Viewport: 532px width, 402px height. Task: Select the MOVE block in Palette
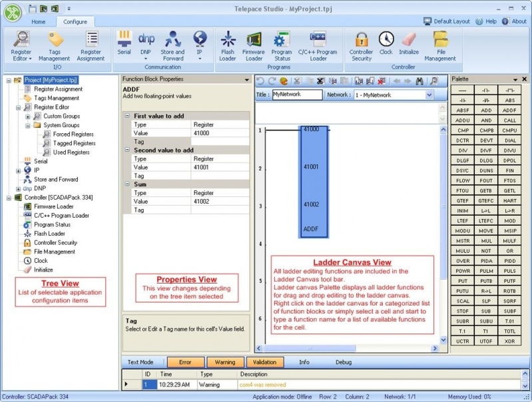(486, 231)
